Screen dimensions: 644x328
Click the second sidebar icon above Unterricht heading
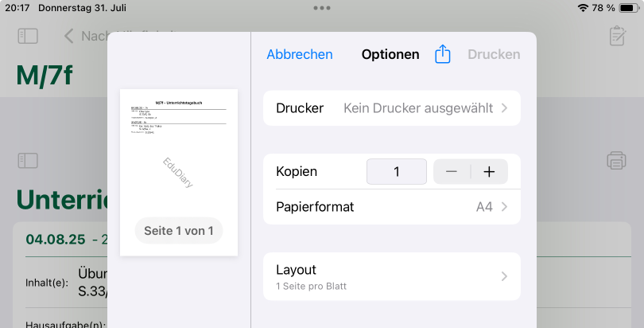pos(28,160)
